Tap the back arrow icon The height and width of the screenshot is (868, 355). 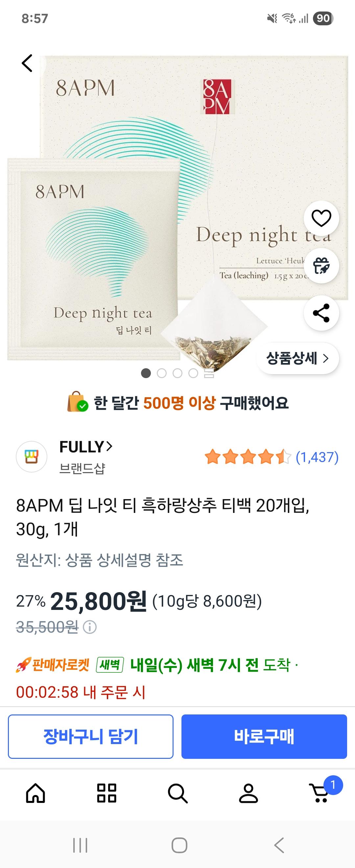pyautogui.click(x=27, y=63)
